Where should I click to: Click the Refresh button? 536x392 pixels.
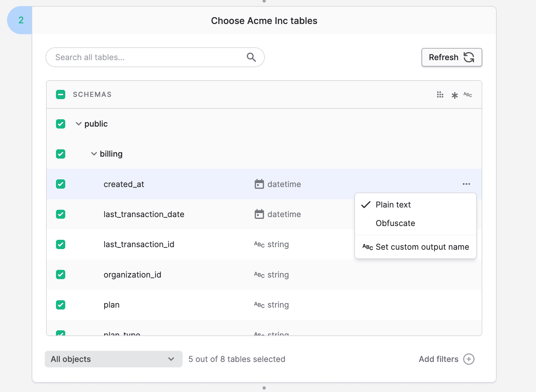point(451,57)
